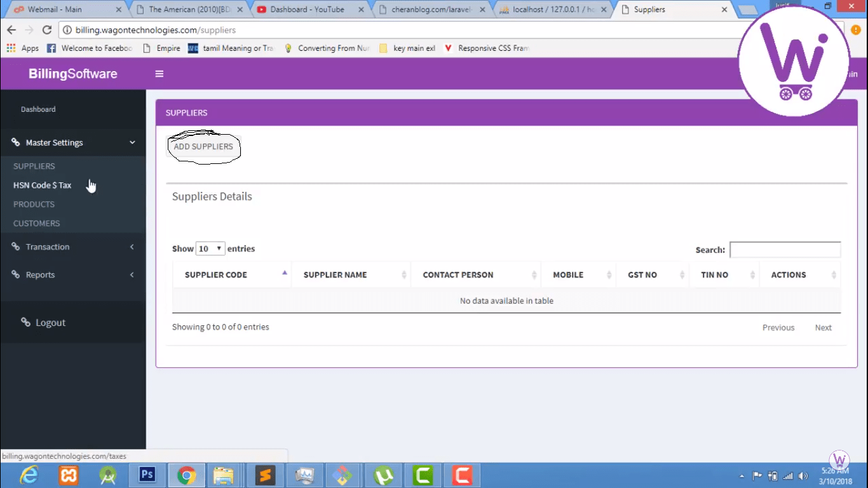
Task: Click in the table Search field
Action: coord(785,250)
